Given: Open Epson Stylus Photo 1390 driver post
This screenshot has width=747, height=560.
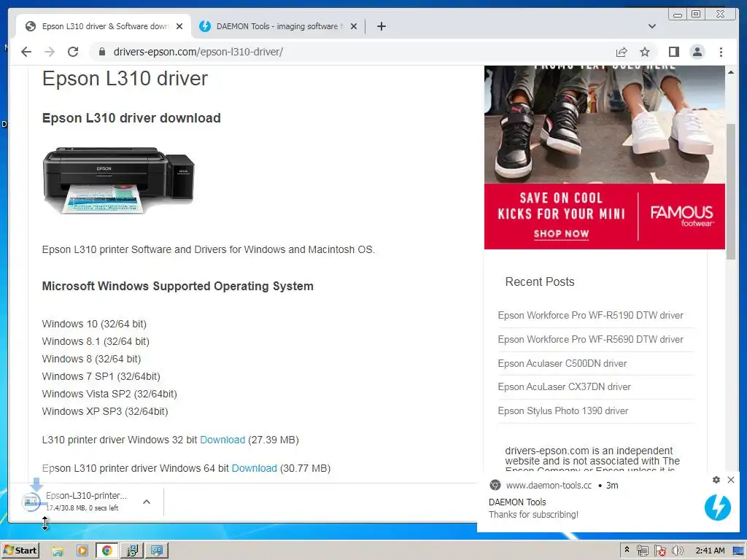Looking at the screenshot, I should tap(563, 411).
